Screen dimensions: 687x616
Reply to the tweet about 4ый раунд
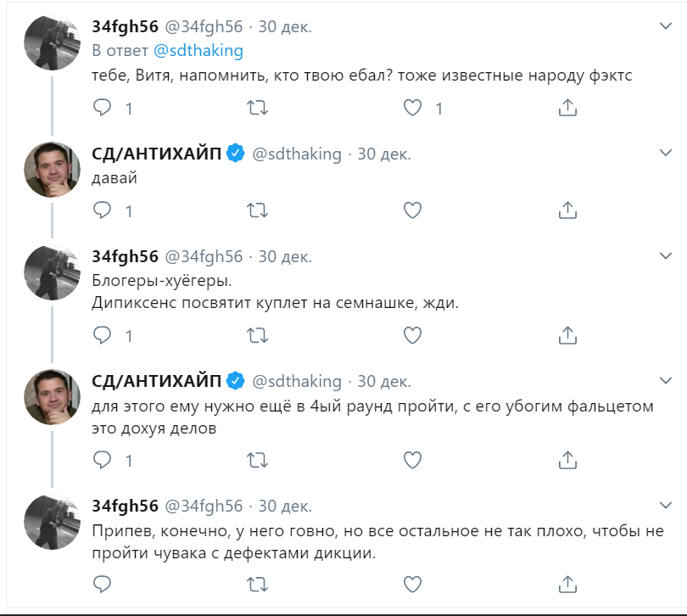102,460
